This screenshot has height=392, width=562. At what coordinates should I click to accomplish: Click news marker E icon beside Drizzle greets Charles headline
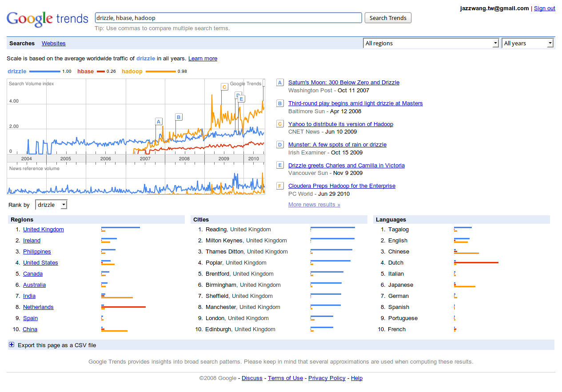point(280,165)
